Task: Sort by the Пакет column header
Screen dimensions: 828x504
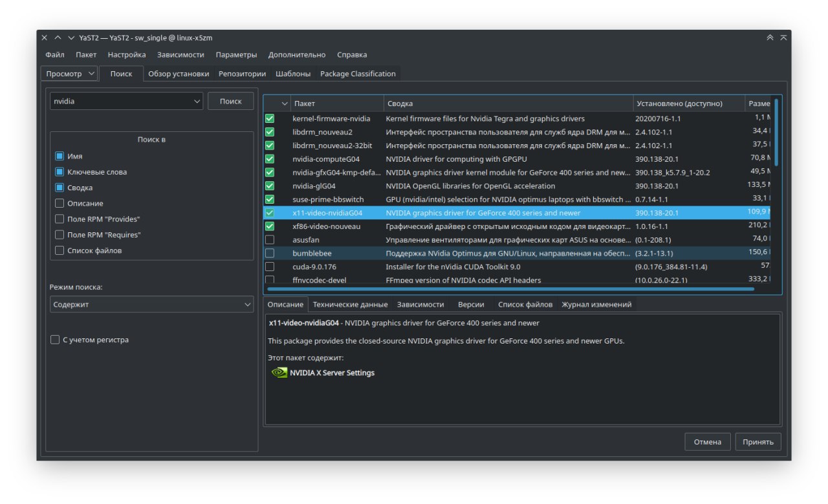Action: pos(338,104)
